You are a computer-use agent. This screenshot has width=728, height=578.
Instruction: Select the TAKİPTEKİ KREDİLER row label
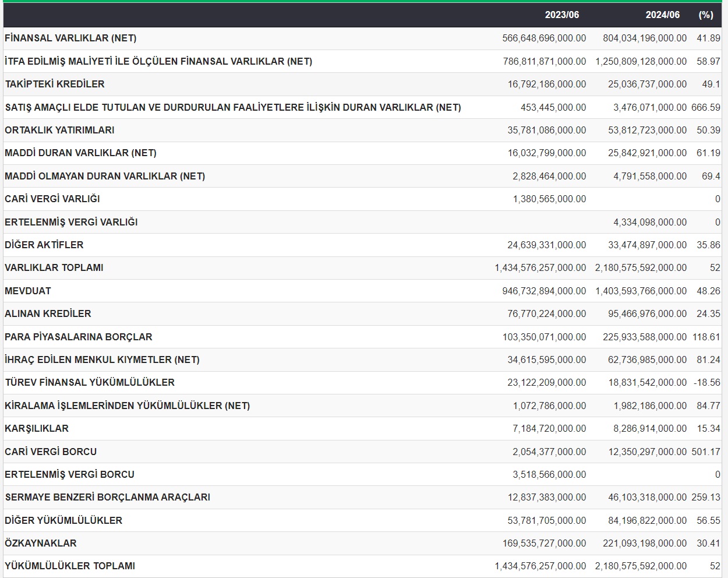pos(55,84)
